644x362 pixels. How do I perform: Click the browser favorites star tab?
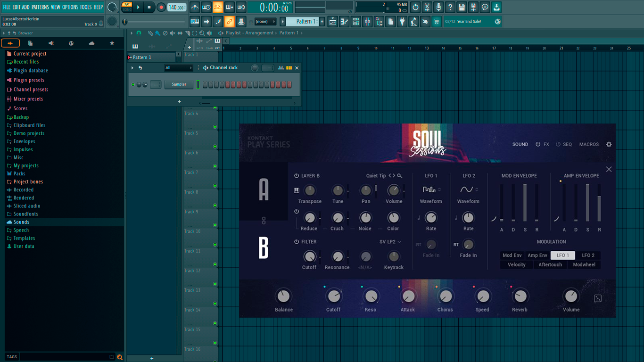(112, 43)
